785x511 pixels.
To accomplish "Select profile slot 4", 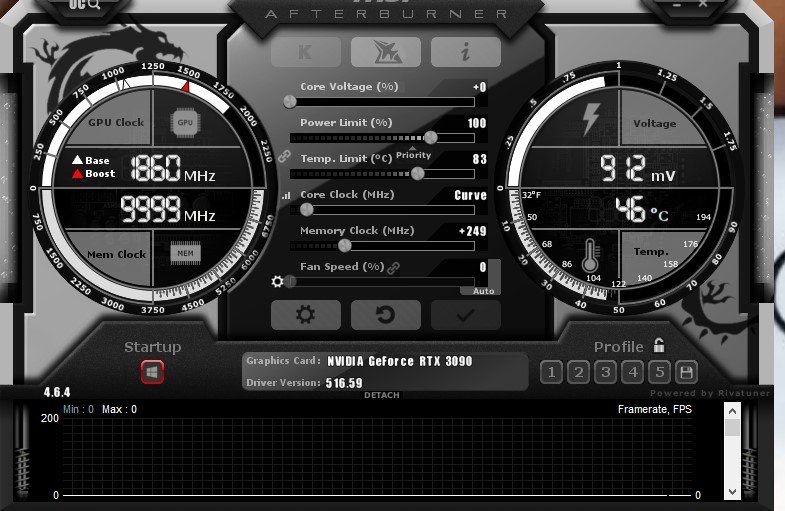I will click(633, 372).
